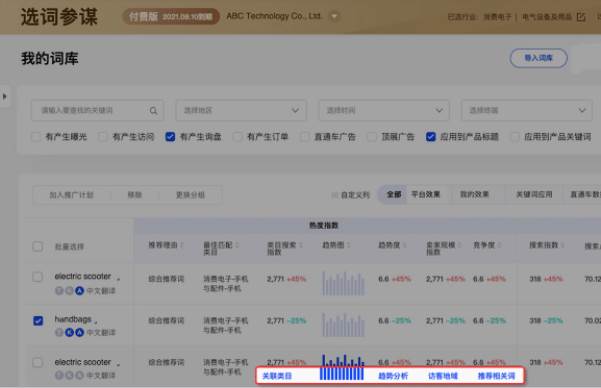Click the 更换分组 change group button

point(190,195)
